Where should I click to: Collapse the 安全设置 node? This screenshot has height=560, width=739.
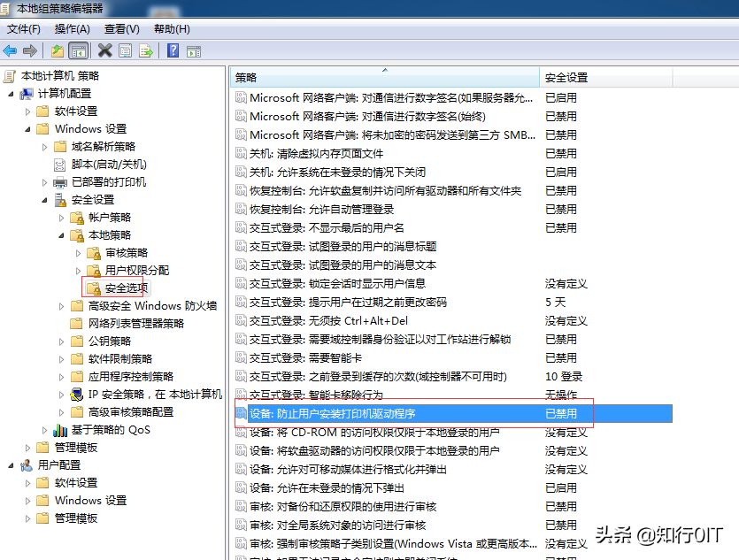point(44,200)
